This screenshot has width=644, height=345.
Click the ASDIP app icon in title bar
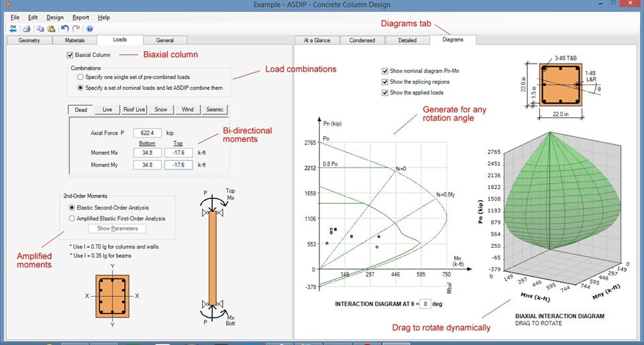pos(8,4)
